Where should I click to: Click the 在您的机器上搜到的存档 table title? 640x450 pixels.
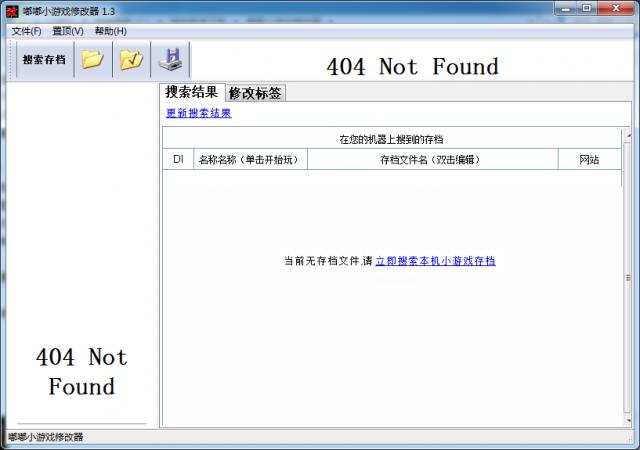tap(391, 139)
